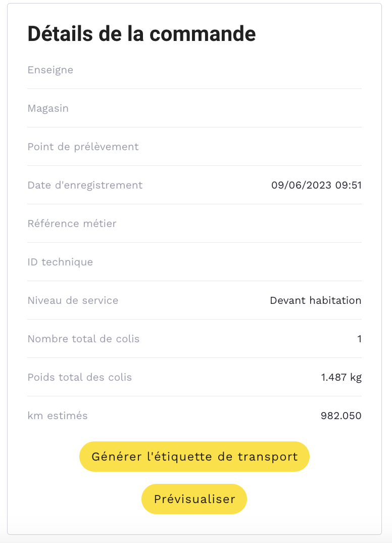Select the Niveau de service label

pos(73,300)
